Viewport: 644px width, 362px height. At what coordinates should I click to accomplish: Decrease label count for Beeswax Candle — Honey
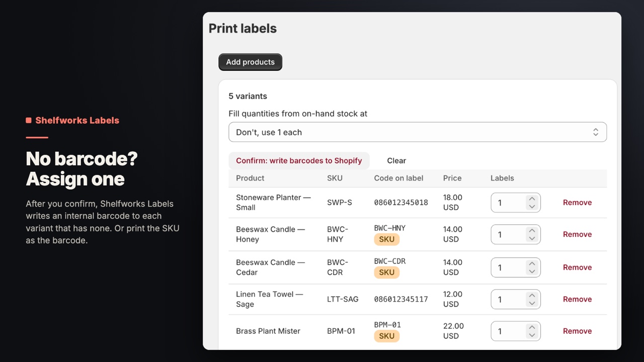pyautogui.click(x=532, y=238)
